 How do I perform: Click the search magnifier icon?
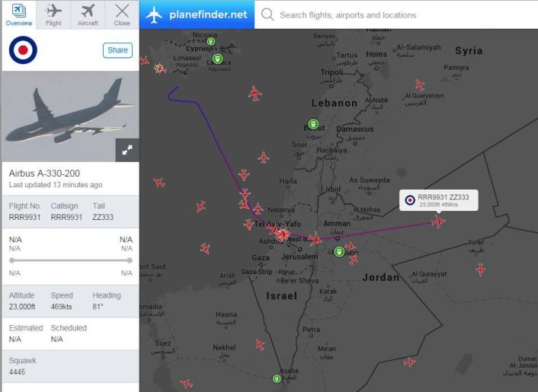[267, 14]
